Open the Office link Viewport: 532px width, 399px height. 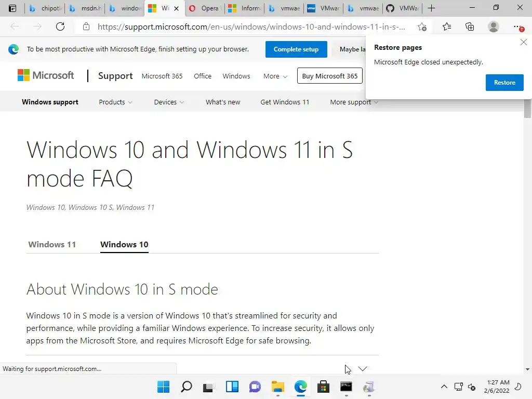(203, 76)
